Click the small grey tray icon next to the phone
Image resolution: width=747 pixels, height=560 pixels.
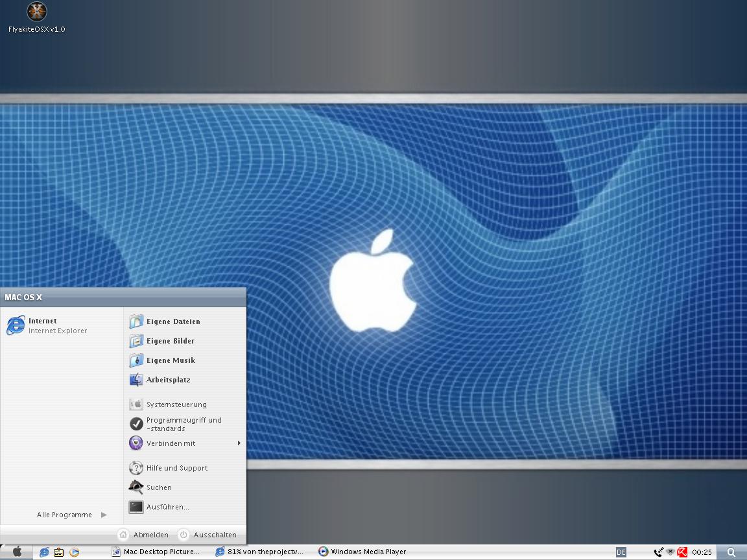[x=670, y=552]
